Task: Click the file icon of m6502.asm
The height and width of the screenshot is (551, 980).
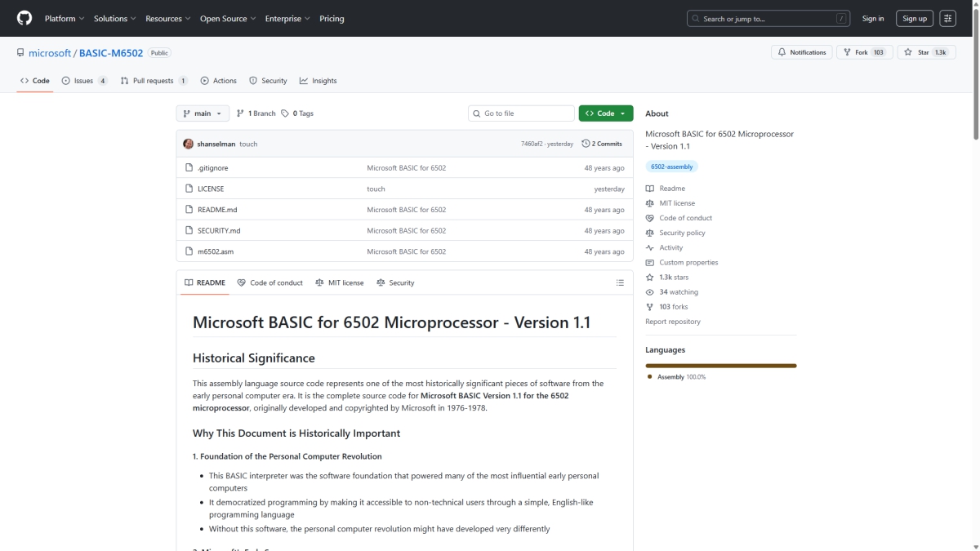Action: [x=189, y=251]
